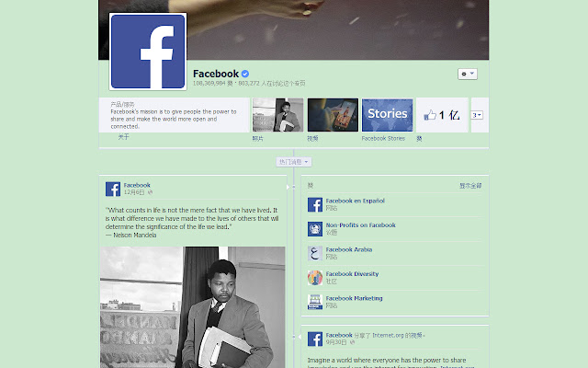
Task: Open Facebook author link on Mandela post
Action: point(137,185)
